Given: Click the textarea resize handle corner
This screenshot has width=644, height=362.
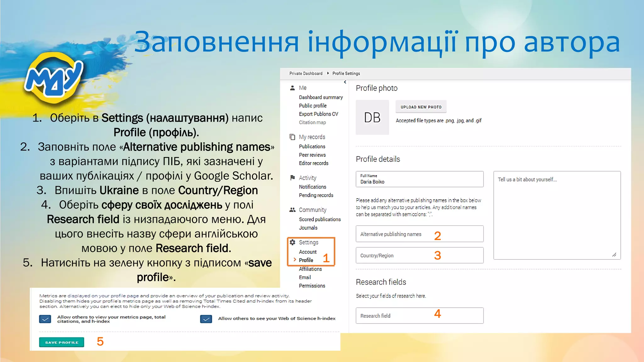Looking at the screenshot, I should click(x=614, y=255).
